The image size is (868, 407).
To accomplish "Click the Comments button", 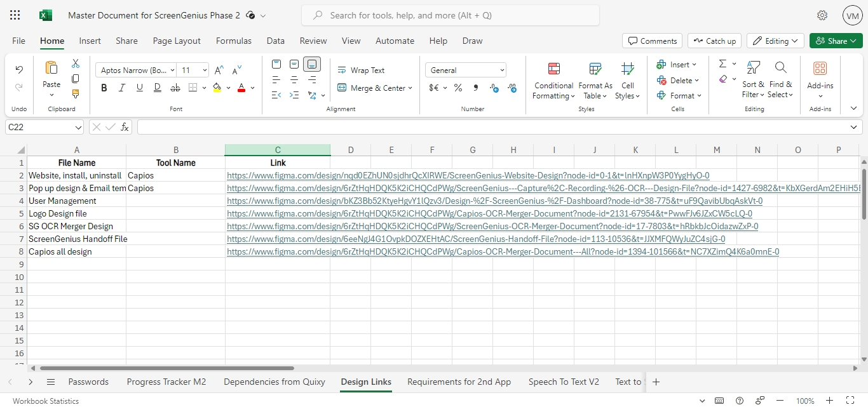I will 653,41.
